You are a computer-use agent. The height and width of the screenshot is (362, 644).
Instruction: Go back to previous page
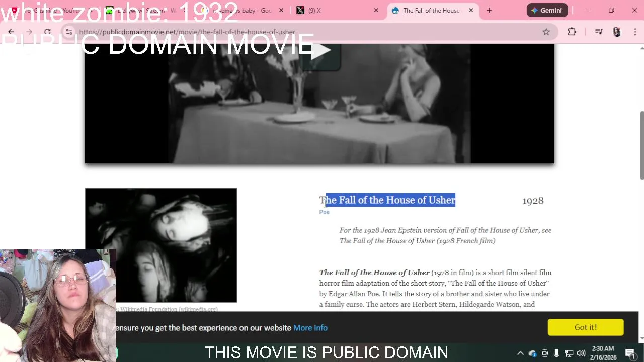(x=11, y=32)
